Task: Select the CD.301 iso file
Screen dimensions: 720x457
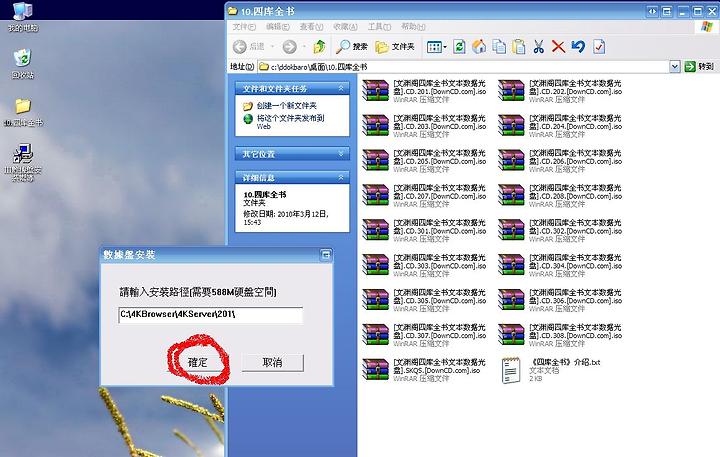Action: point(424,230)
